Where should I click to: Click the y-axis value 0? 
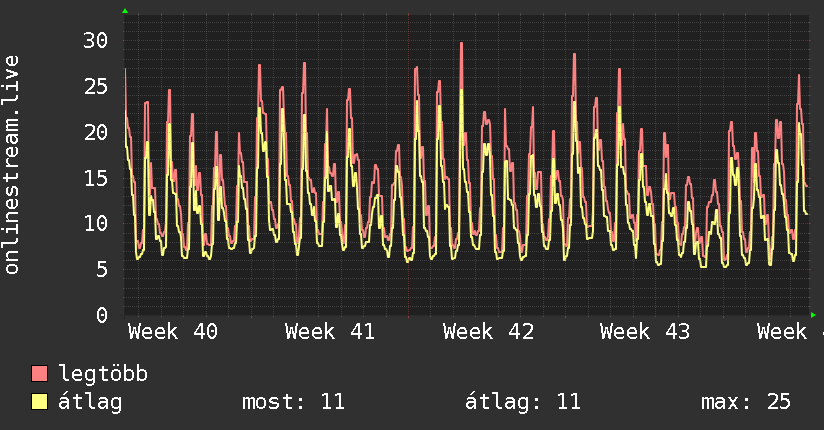102,315
